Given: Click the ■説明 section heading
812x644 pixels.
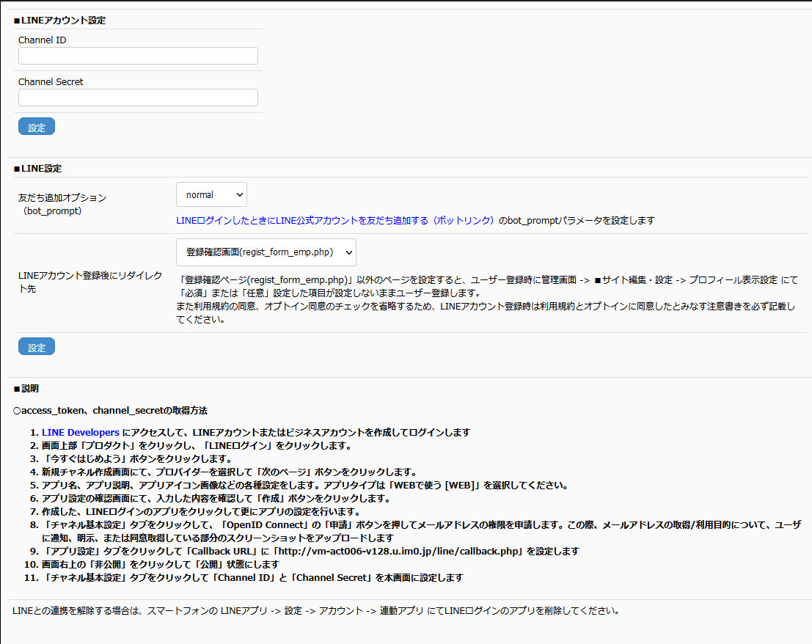Looking at the screenshot, I should coord(26,388).
